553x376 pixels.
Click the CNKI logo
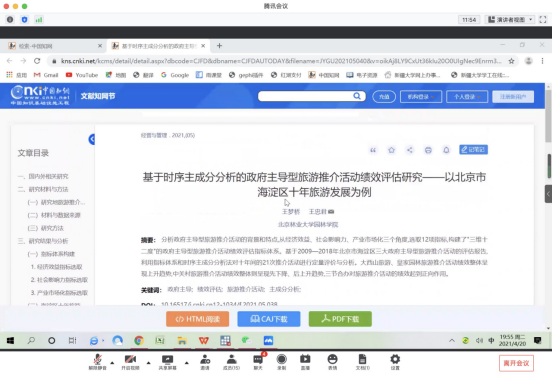pos(40,95)
